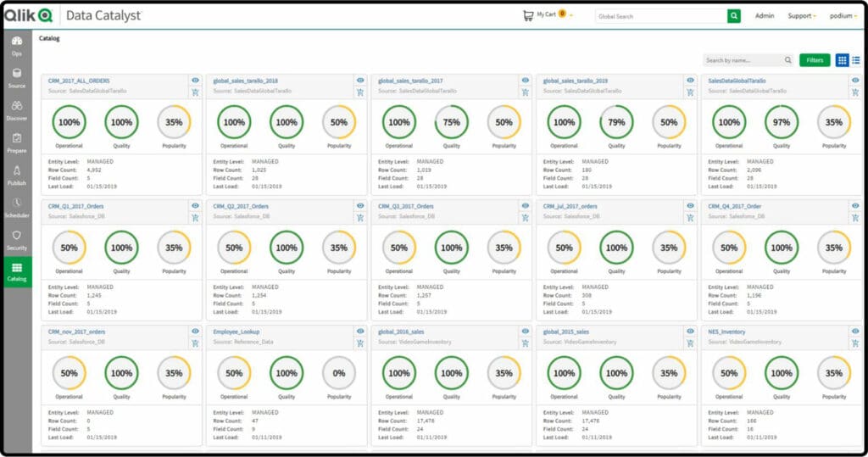Open Employee_Lookup entity link
This screenshot has width=868, height=457.
coord(236,332)
